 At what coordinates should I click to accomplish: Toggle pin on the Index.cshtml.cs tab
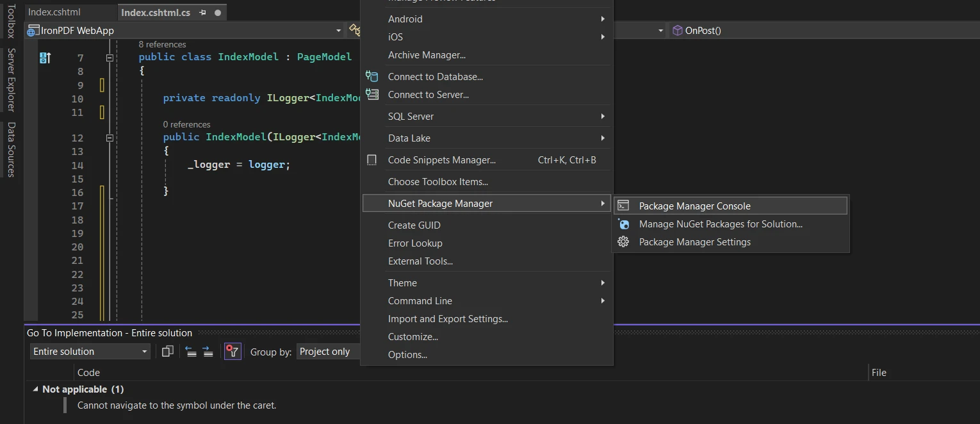click(202, 13)
